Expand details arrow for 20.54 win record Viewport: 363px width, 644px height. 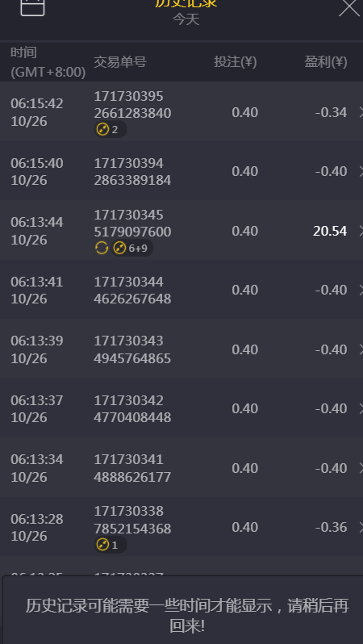361,231
